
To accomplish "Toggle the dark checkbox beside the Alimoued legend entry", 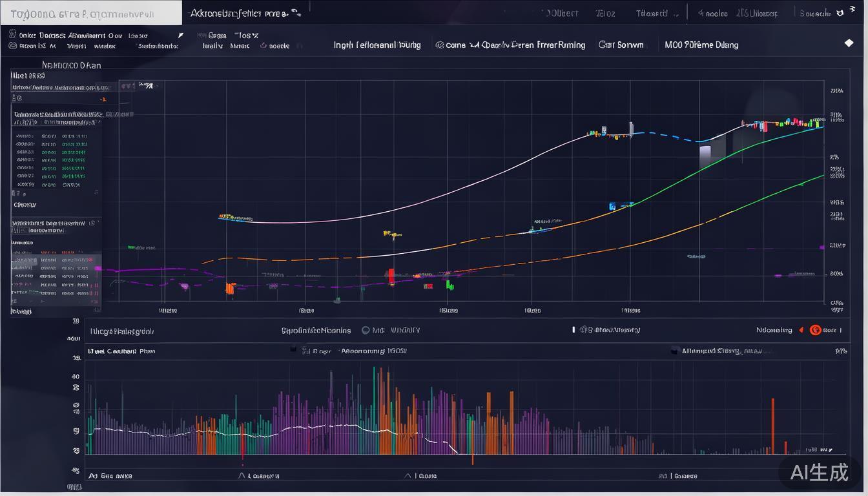I will tap(675, 351).
